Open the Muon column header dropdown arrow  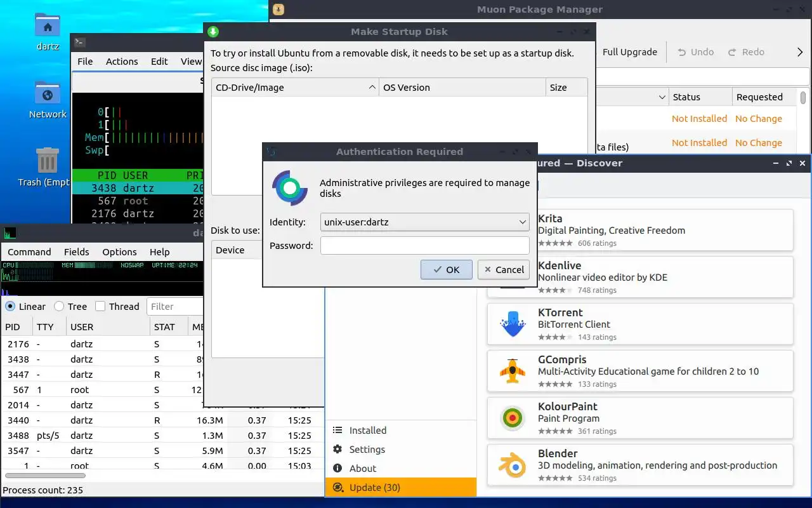[662, 97]
